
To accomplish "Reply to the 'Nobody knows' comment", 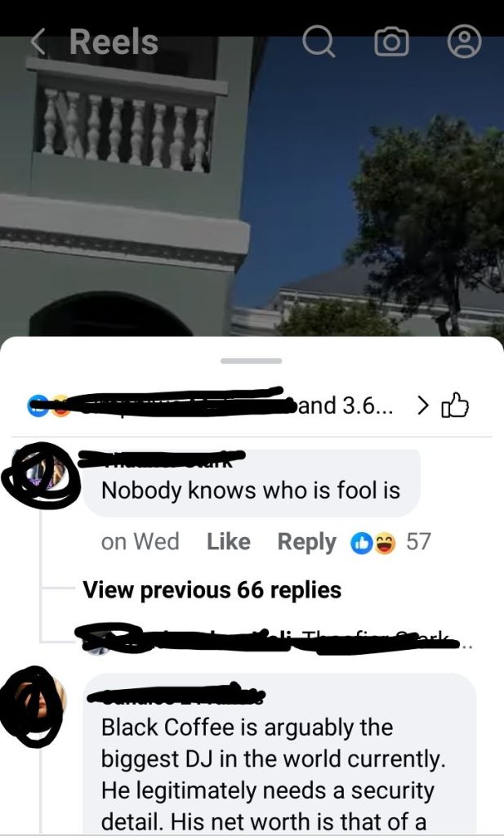I will point(306,543).
